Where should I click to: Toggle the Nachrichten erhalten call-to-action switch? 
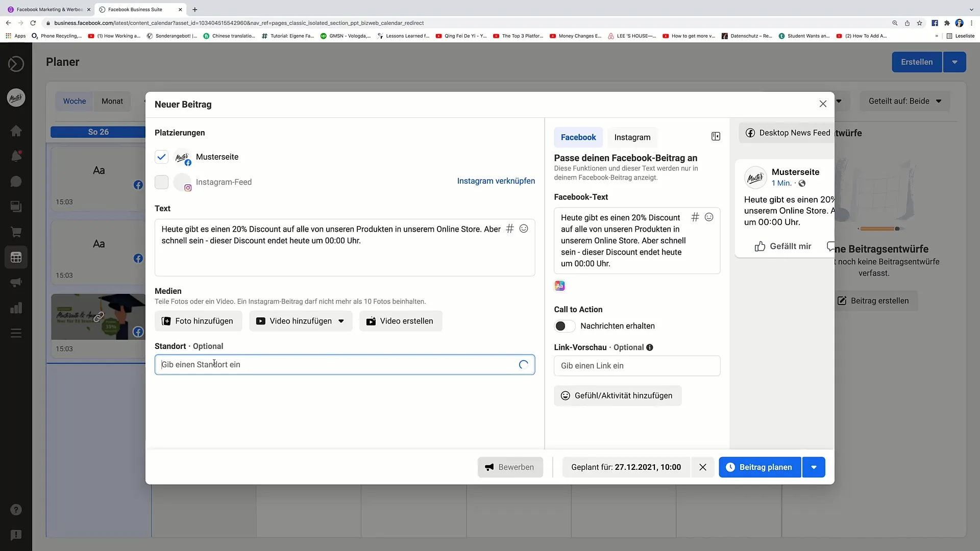point(562,327)
